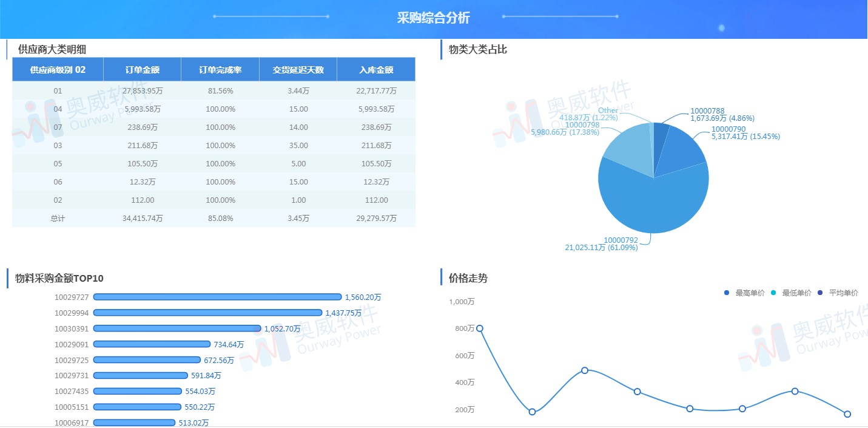Click the bar for material 10027435
Screen dimensions: 868x428
pos(138,392)
